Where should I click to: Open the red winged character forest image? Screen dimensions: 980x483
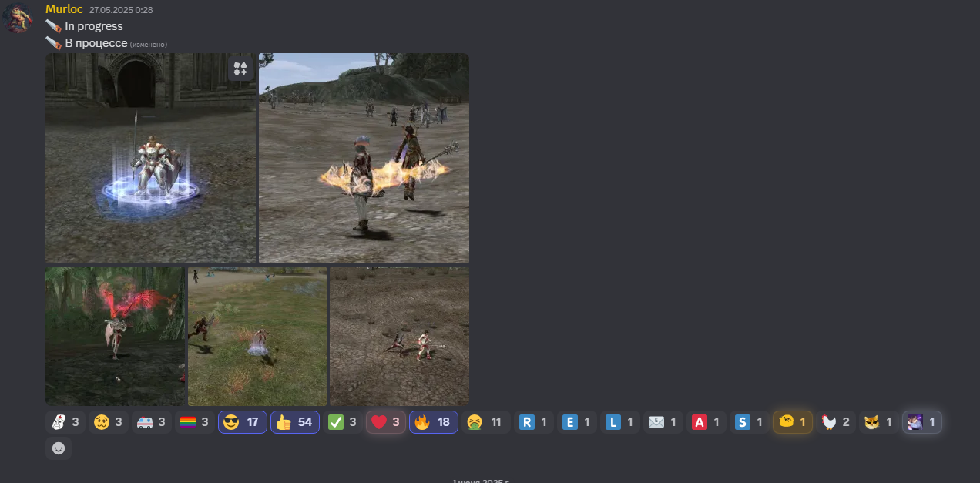115,336
